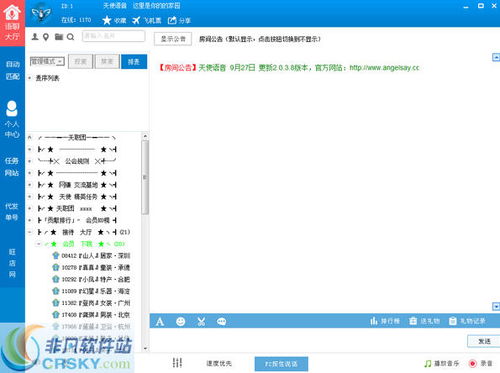
Task: Collapse the top 天朝团 channel header
Action: (30, 137)
